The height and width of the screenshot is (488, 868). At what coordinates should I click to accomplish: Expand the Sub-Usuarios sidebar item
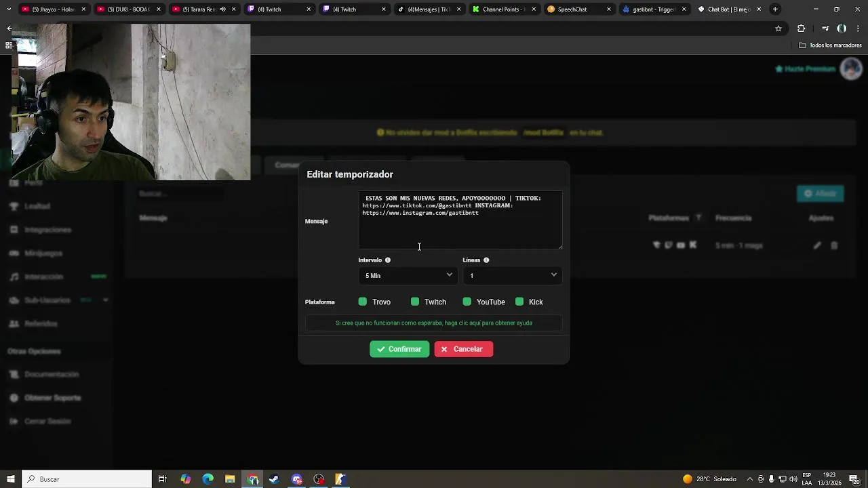tap(58, 300)
